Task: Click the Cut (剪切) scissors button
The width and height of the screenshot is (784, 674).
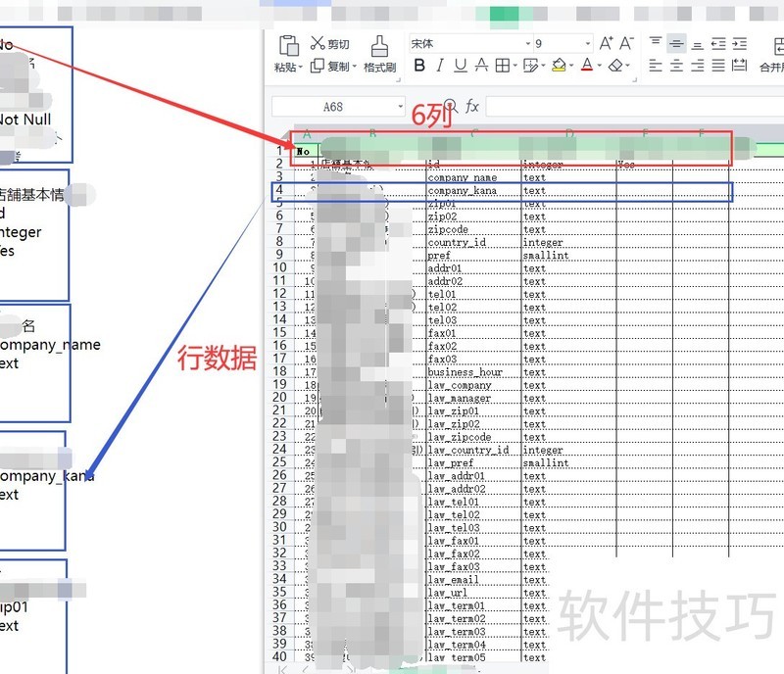Action: click(330, 44)
